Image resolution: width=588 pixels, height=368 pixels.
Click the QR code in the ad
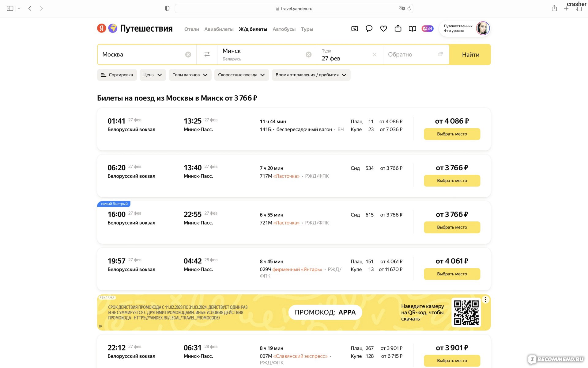(466, 312)
